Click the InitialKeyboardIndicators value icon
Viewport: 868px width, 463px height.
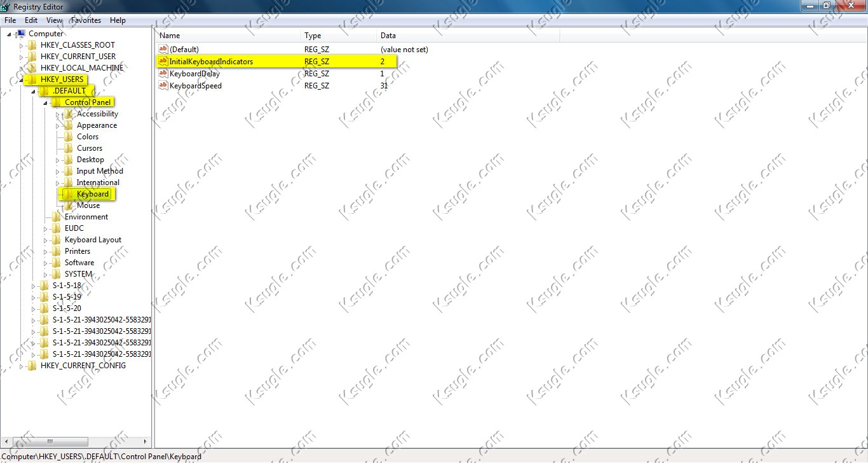(163, 61)
